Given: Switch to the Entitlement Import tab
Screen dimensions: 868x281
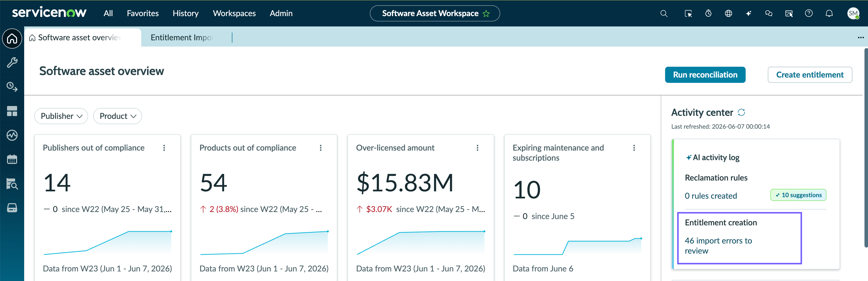Looking at the screenshot, I should [x=182, y=38].
